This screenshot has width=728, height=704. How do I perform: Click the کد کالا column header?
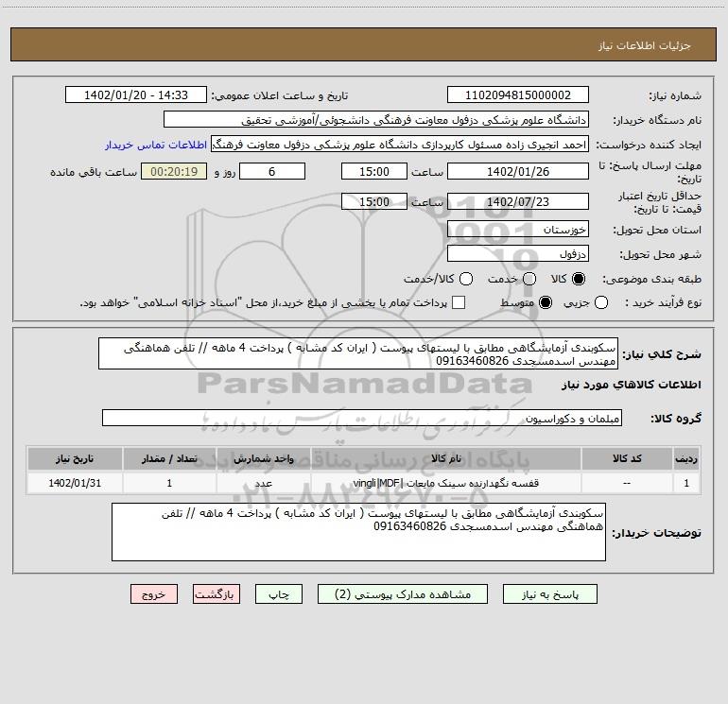coord(627,458)
